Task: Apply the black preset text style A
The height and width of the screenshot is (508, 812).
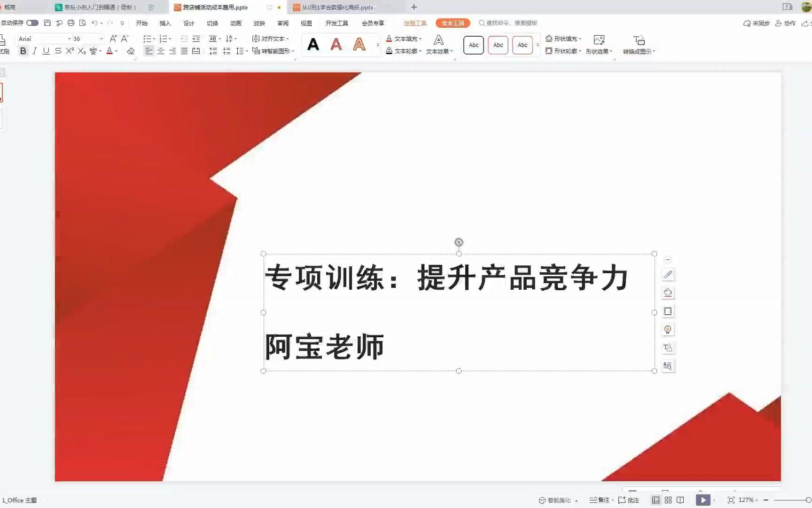Action: tap(313, 45)
